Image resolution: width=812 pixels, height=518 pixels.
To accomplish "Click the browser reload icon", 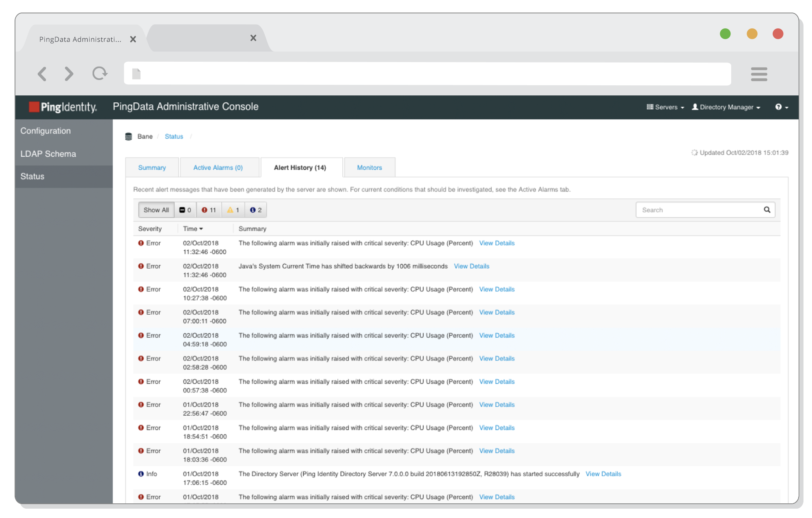I will pyautogui.click(x=99, y=73).
